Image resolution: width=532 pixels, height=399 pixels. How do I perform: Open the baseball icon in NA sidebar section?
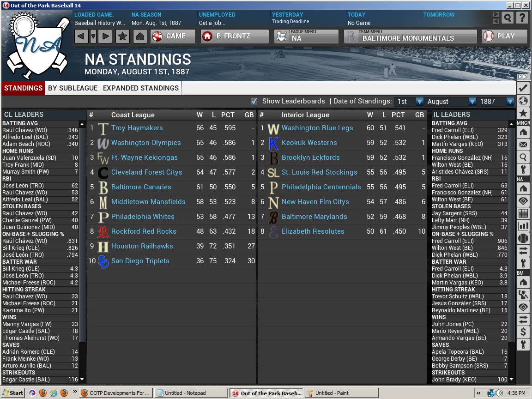[x=523, y=238]
